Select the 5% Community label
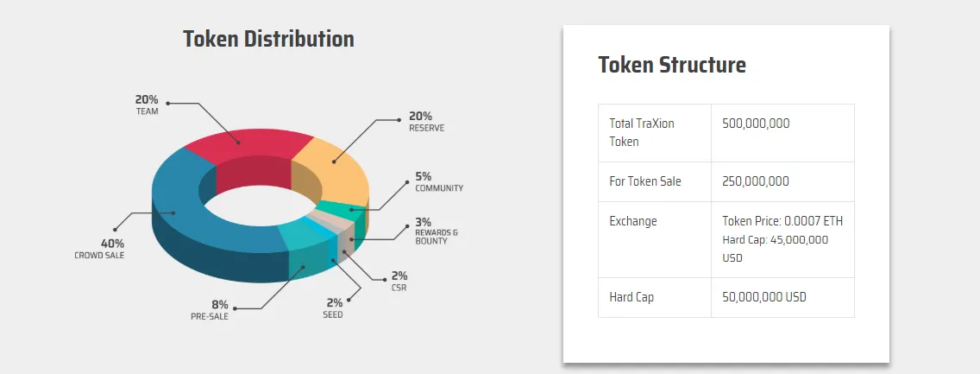Image resolution: width=980 pixels, height=374 pixels. pyautogui.click(x=439, y=182)
